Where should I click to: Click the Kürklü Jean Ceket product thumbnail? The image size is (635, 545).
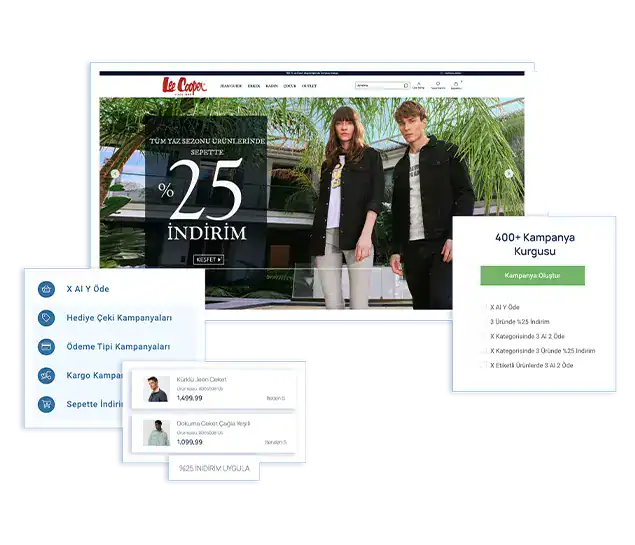tap(158, 390)
